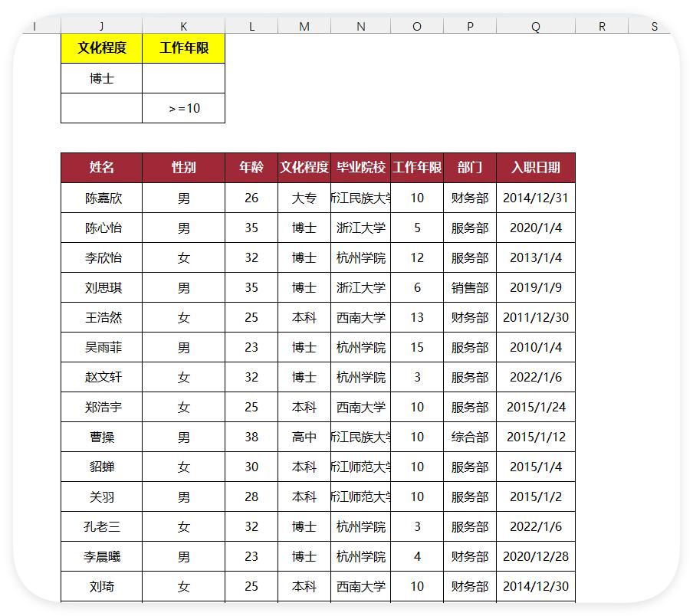This screenshot has width=693, height=616.
Task: Click date cell 2015/1/12
Action: (x=536, y=437)
